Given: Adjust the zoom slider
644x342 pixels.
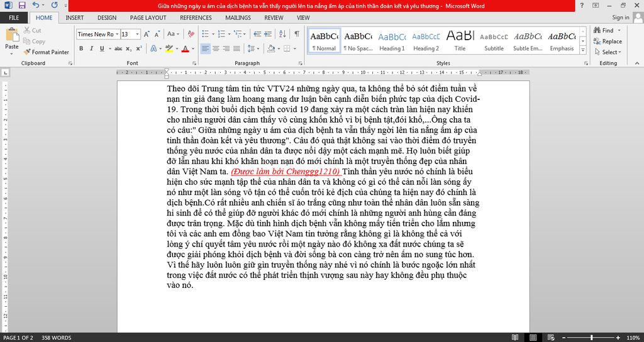Looking at the screenshot, I should click(x=591, y=338).
